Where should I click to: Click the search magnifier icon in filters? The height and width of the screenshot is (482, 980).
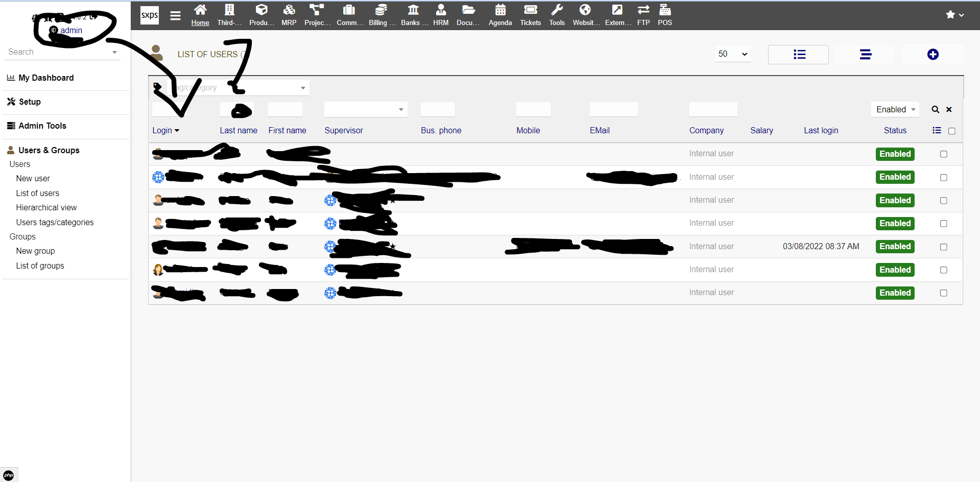pos(936,110)
